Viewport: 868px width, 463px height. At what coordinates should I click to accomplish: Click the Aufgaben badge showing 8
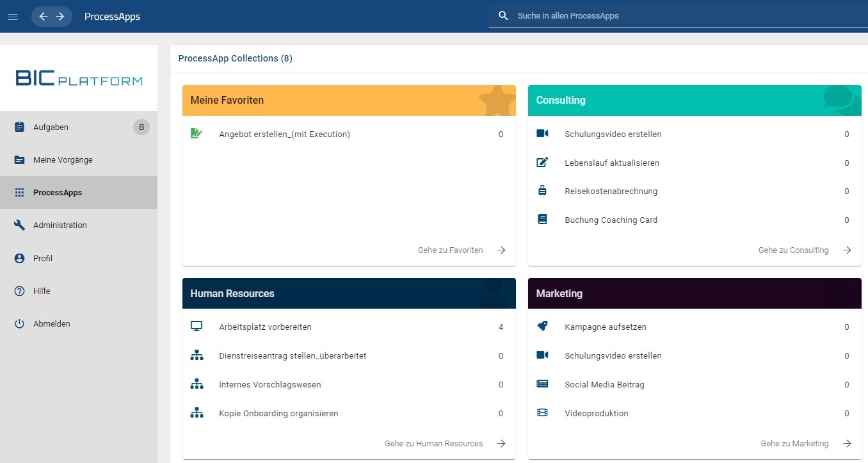pyautogui.click(x=141, y=127)
